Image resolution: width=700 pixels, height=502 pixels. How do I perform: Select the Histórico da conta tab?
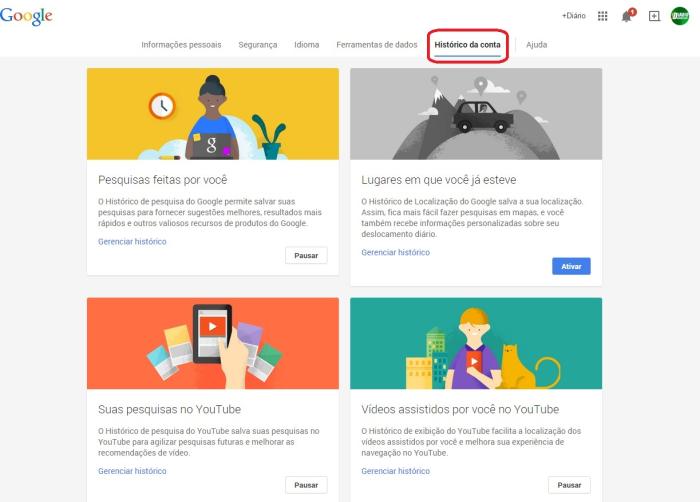coord(468,45)
